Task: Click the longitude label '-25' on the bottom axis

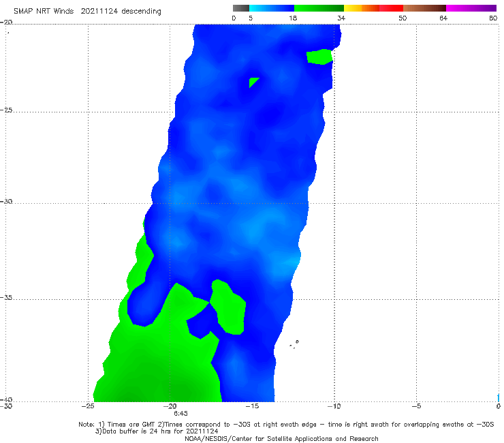Action: [88, 406]
